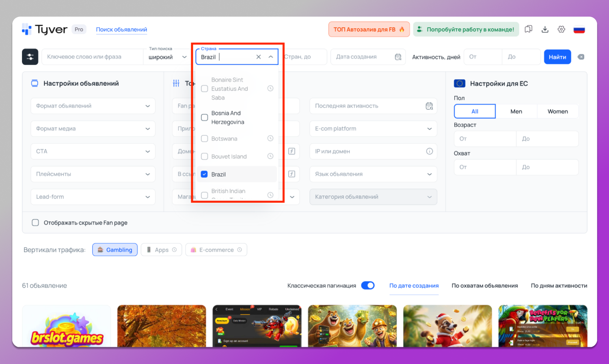Expand the Формат объявлений dropdown
The image size is (609, 364).
point(93,106)
